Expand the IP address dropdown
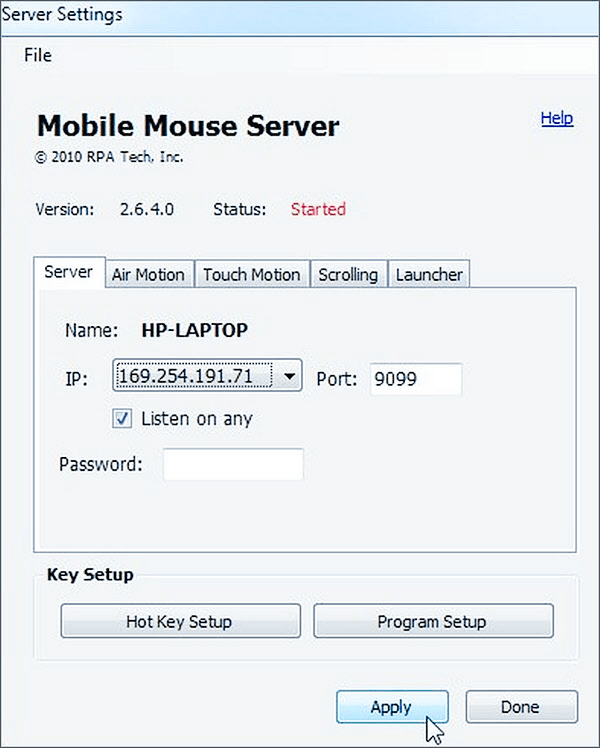The image size is (600, 748). (207, 375)
